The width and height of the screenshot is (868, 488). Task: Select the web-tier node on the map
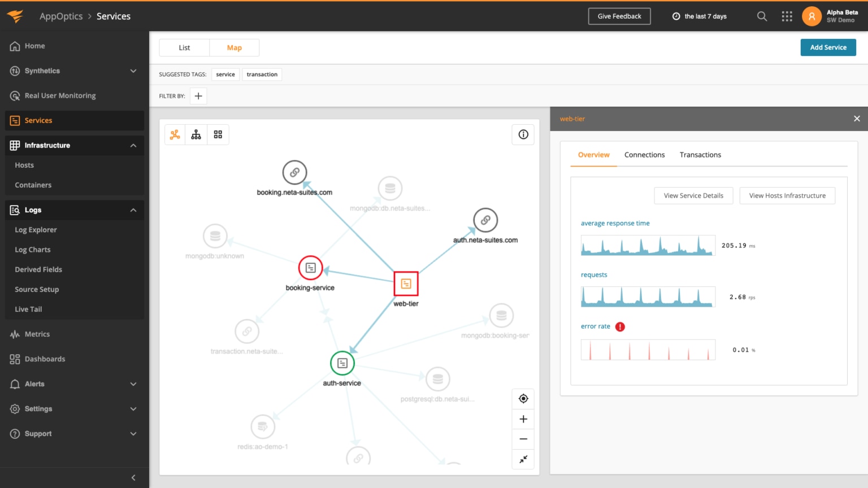(x=405, y=284)
